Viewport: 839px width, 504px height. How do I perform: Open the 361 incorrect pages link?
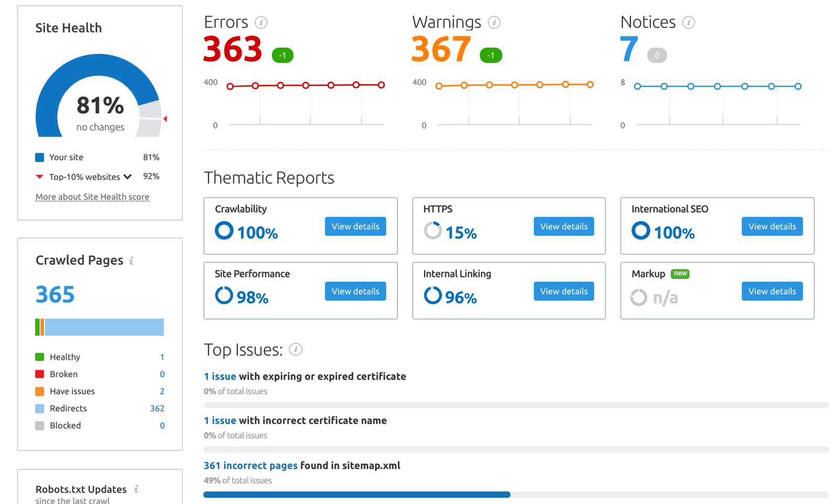250,465
